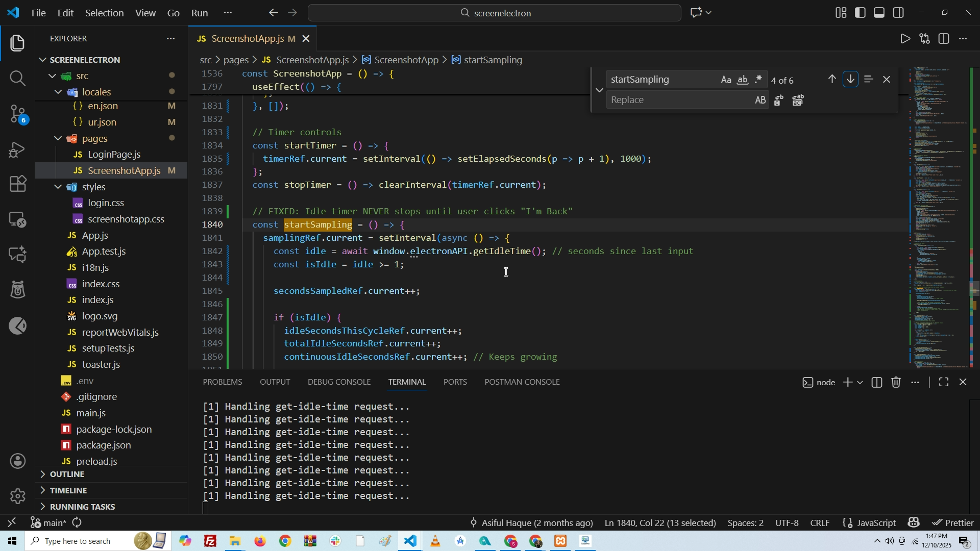Open Source Control view with 6 changes
This screenshot has height=551, width=980.
click(x=17, y=113)
